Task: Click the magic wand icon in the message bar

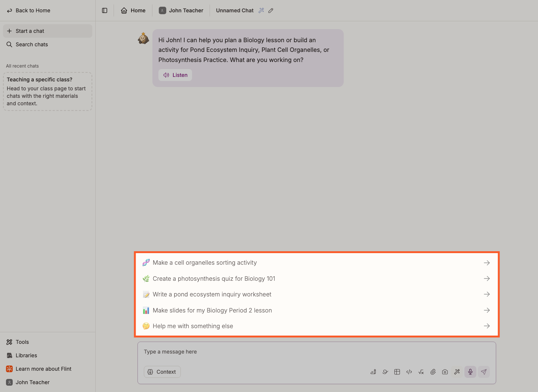Action: 457,372
